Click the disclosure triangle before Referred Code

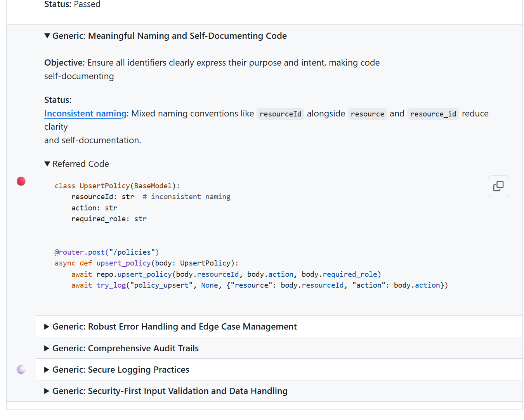(x=47, y=163)
